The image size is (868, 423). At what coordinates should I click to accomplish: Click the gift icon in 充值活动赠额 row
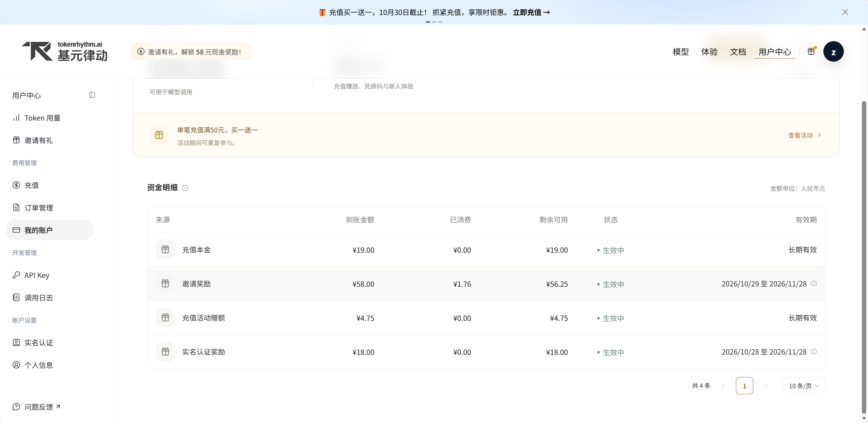tap(165, 318)
